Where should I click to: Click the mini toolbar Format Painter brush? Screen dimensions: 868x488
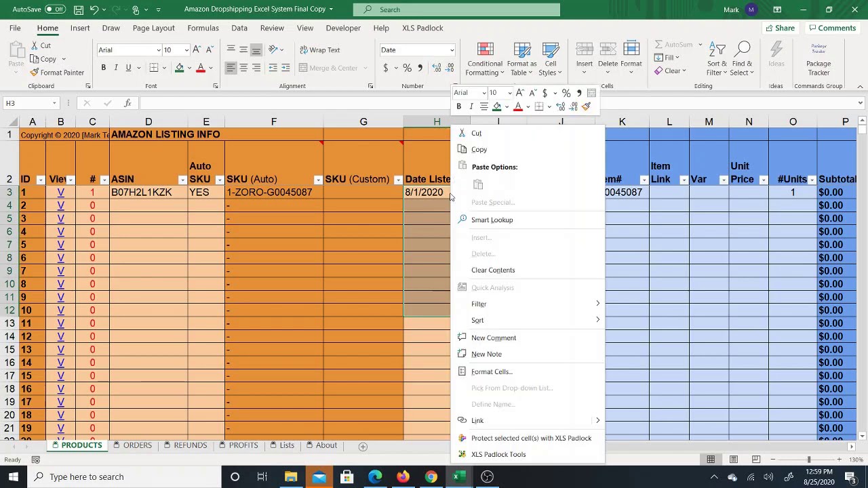pos(587,106)
